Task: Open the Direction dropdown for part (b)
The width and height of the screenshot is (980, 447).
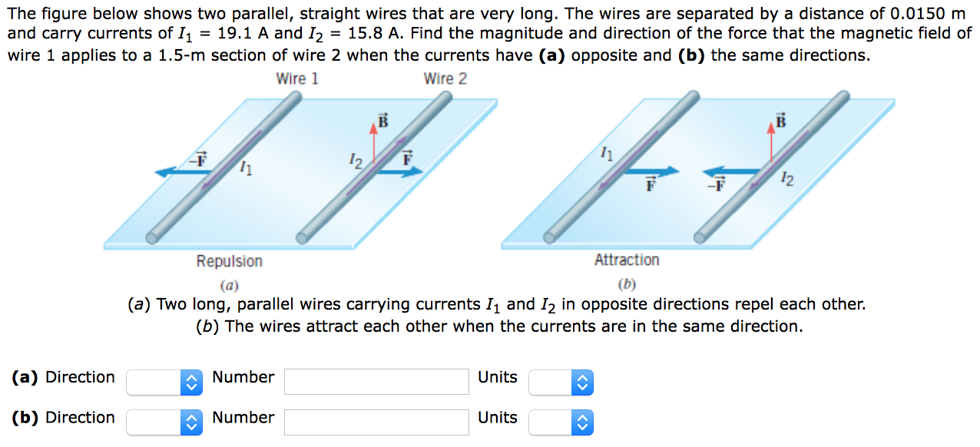Action: point(163,422)
